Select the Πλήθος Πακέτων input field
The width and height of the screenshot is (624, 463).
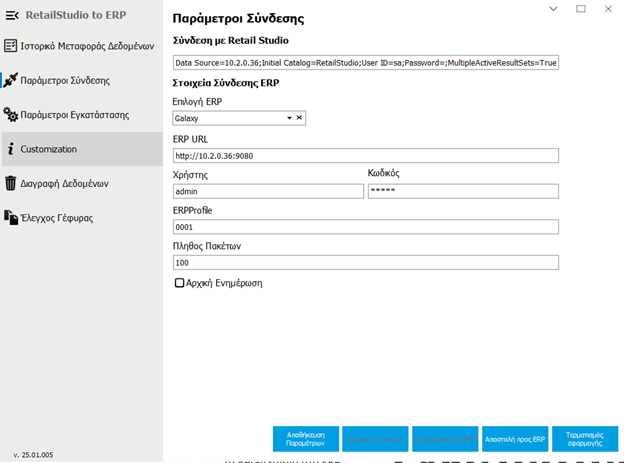[x=365, y=263]
